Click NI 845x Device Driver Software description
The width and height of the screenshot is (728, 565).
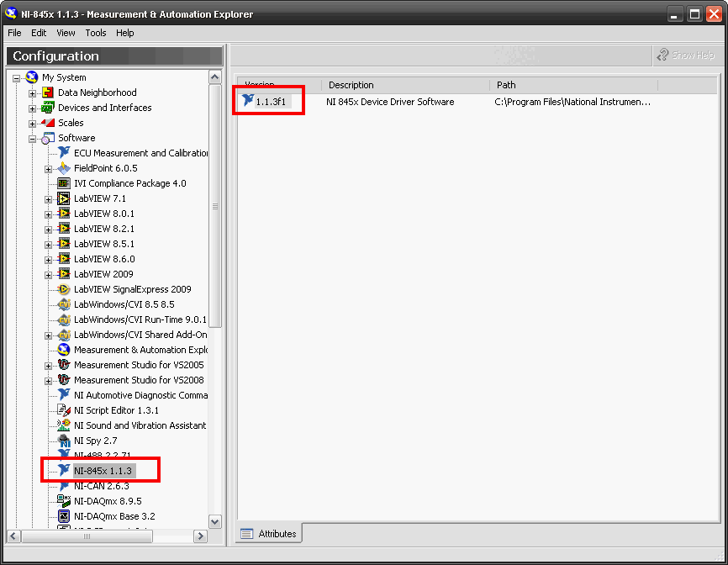click(x=390, y=102)
